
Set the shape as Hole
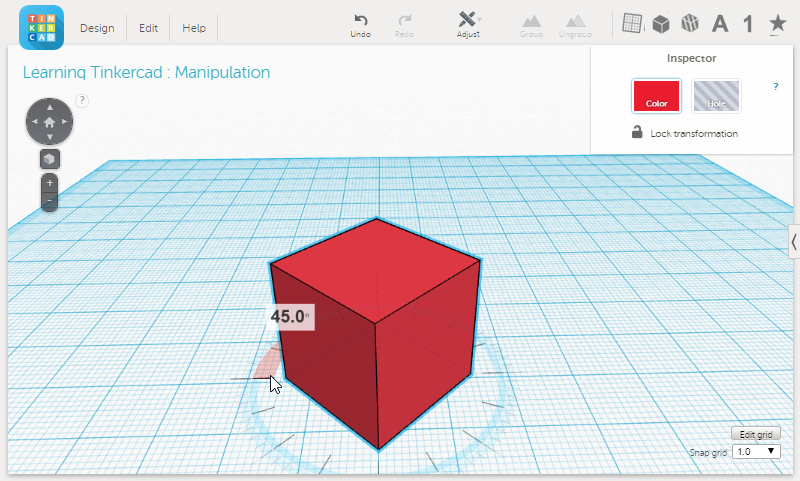(x=716, y=96)
